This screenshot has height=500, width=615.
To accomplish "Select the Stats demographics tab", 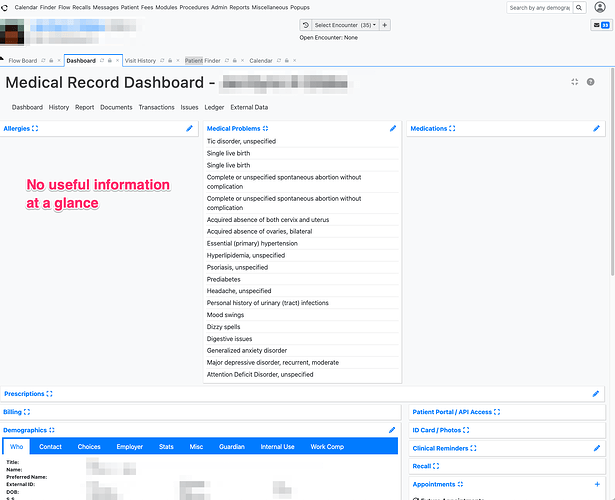I will tap(166, 447).
